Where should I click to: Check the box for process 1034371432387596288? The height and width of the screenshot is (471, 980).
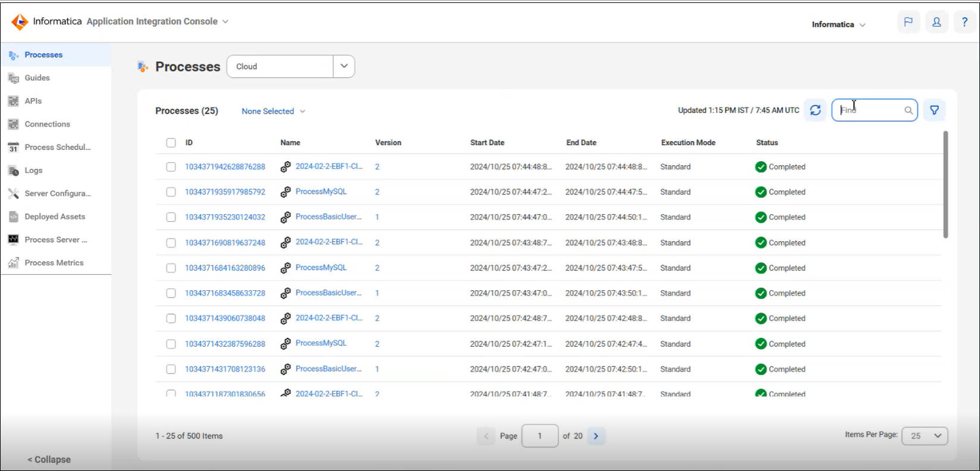pos(171,344)
